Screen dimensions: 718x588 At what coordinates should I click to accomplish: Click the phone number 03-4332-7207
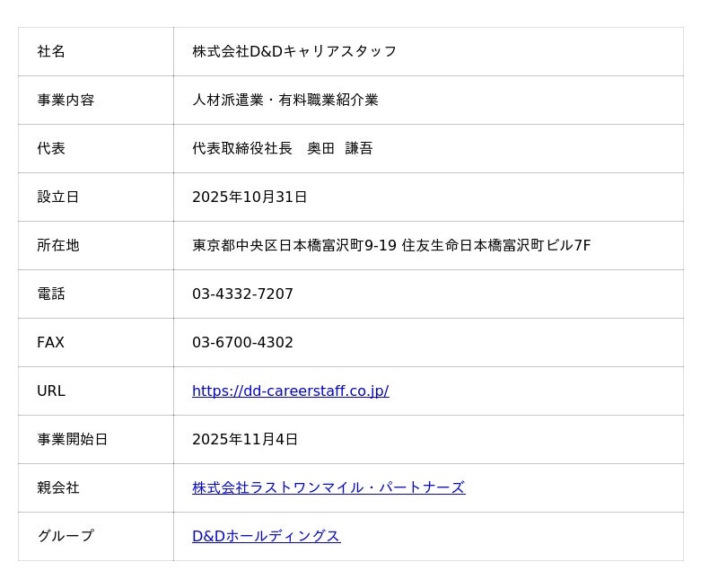(x=242, y=294)
